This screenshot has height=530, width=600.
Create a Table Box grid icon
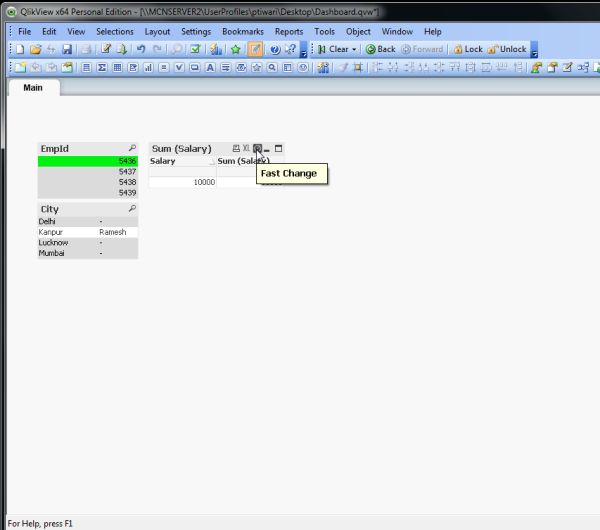pyautogui.click(x=117, y=68)
